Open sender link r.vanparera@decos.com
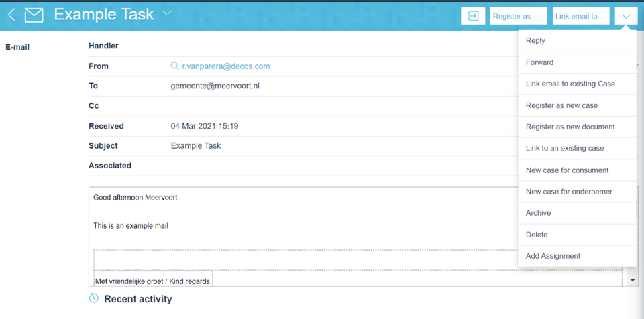The height and width of the screenshot is (319, 644). (x=225, y=66)
